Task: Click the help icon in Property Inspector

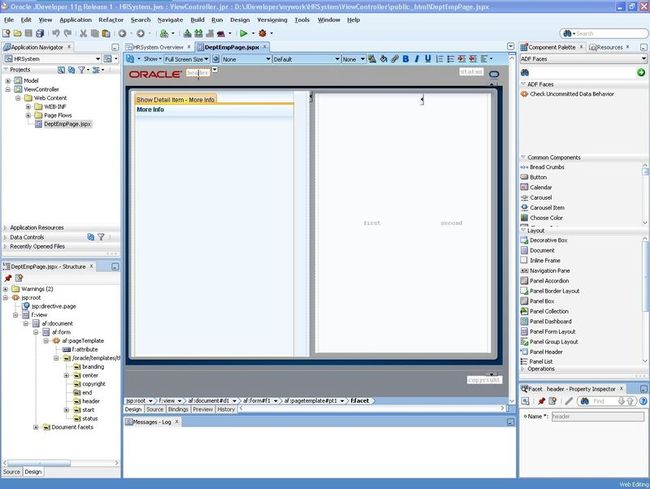Action: (643, 401)
